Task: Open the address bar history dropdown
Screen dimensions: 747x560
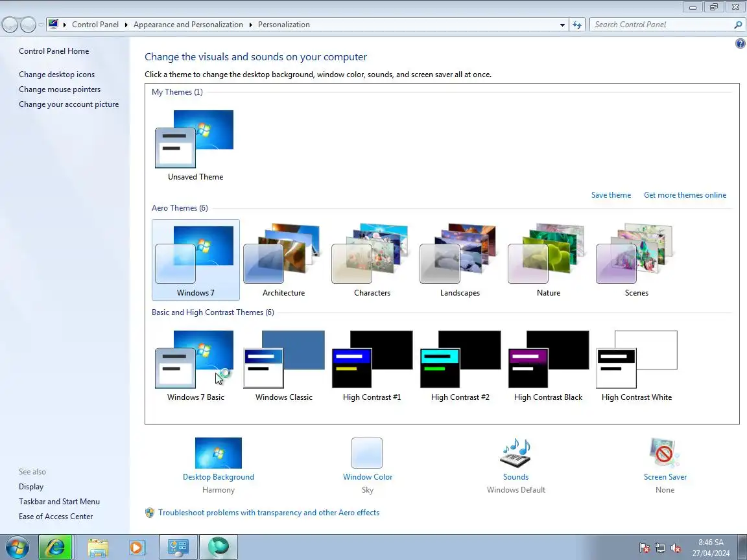Action: (x=562, y=25)
